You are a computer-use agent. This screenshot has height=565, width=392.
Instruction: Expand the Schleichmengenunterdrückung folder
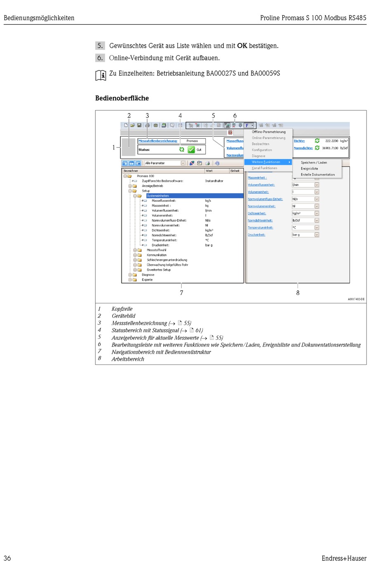135,260
